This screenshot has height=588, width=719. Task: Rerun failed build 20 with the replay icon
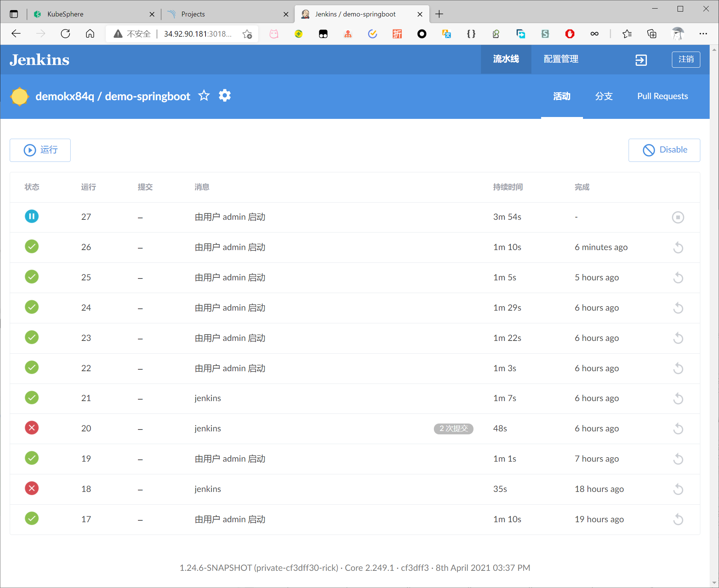point(678,429)
